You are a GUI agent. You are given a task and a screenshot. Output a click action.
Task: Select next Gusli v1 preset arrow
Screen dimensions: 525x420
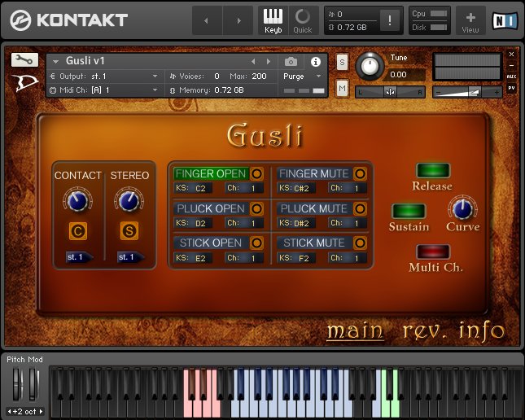pos(268,62)
